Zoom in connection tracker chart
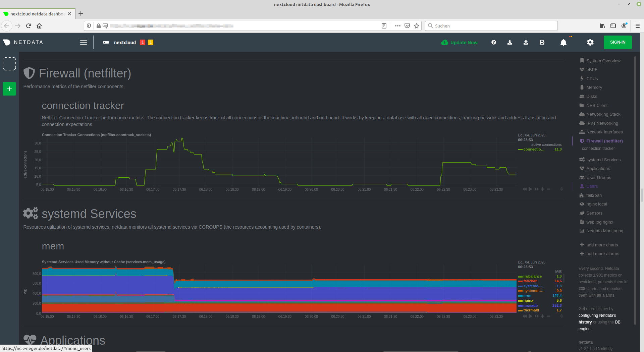Screen dimensions: 644x352 click(x=542, y=189)
